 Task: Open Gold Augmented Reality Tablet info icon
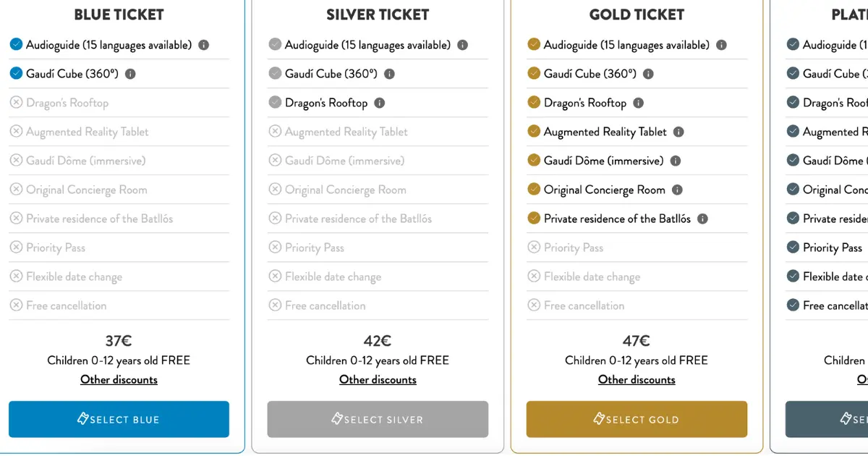pos(678,132)
